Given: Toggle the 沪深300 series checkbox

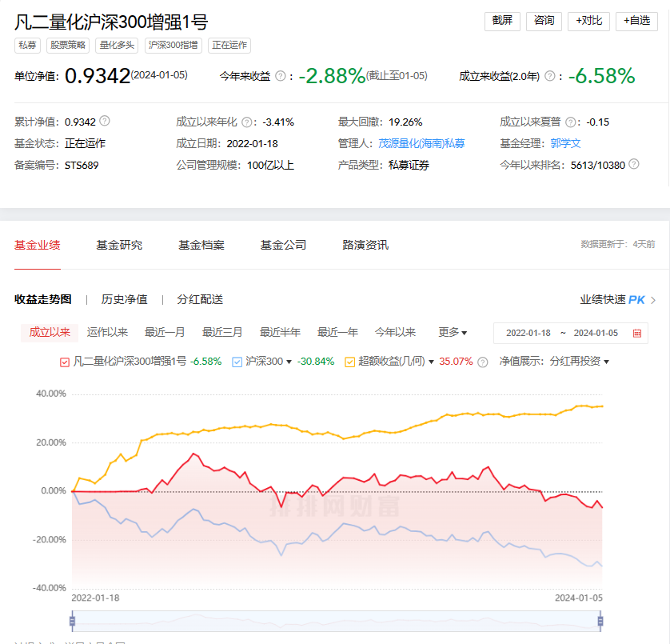Looking at the screenshot, I should [x=237, y=362].
